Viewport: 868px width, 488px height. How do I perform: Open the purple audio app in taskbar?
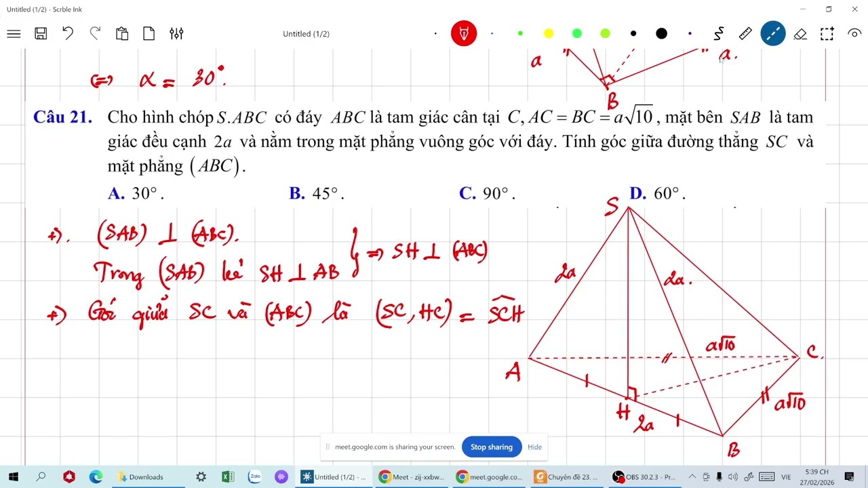(x=281, y=477)
